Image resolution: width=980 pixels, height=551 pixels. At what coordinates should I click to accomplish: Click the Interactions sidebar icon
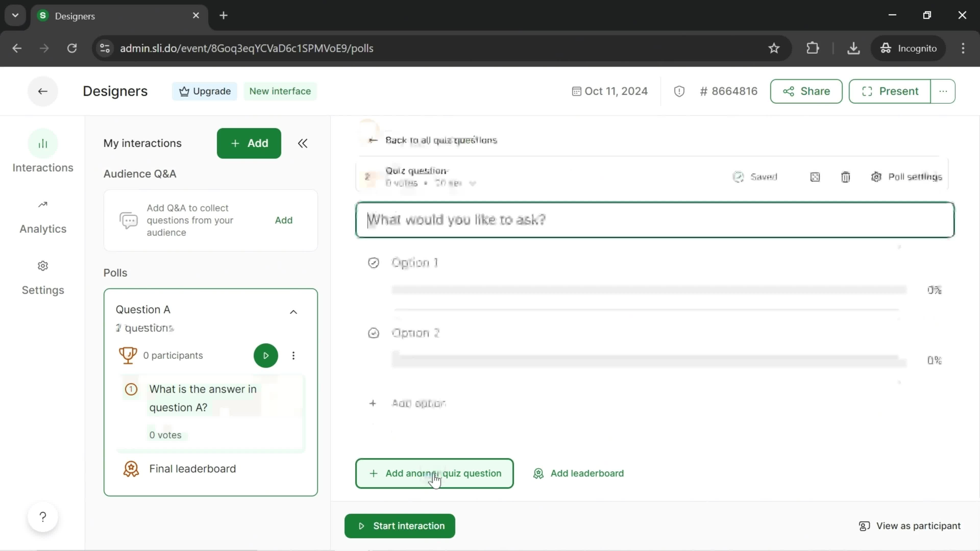point(42,144)
